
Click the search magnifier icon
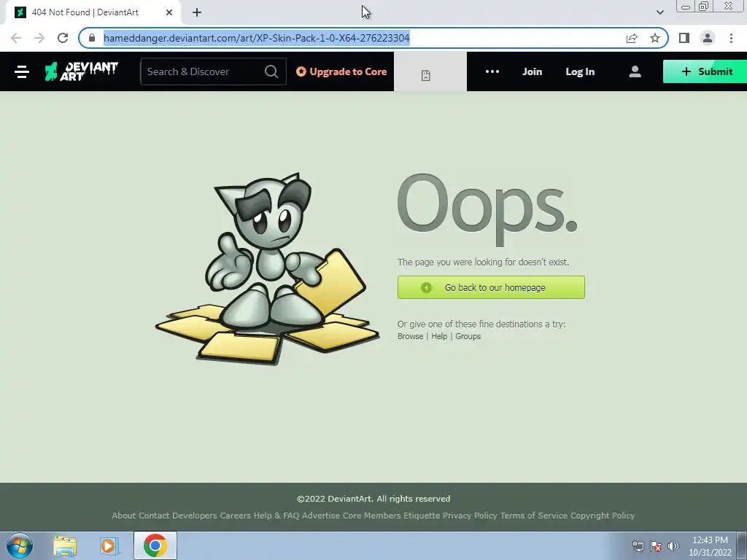pos(271,72)
